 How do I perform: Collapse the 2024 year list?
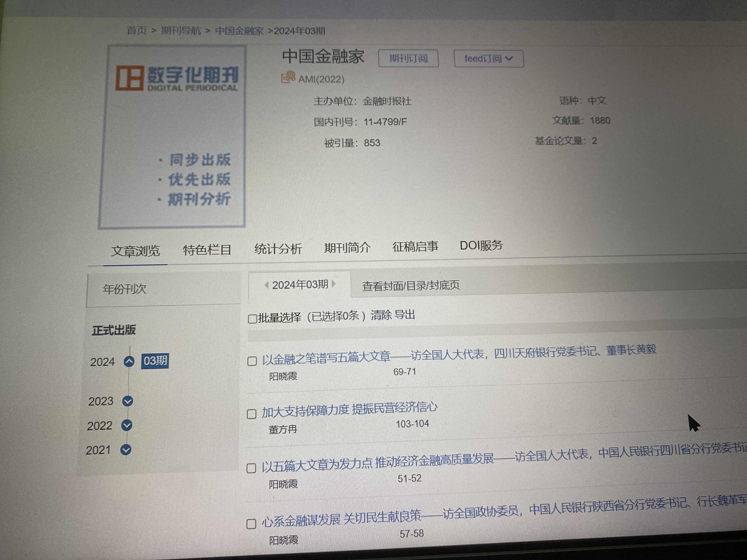[x=129, y=361]
